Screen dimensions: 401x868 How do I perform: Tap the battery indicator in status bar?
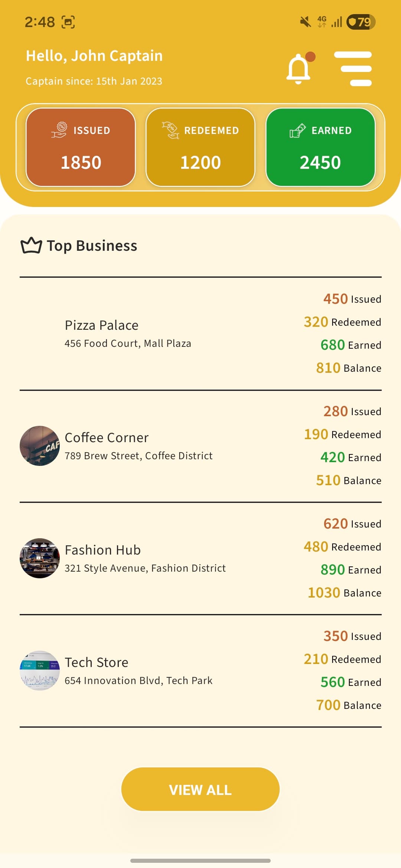pyautogui.click(x=361, y=22)
